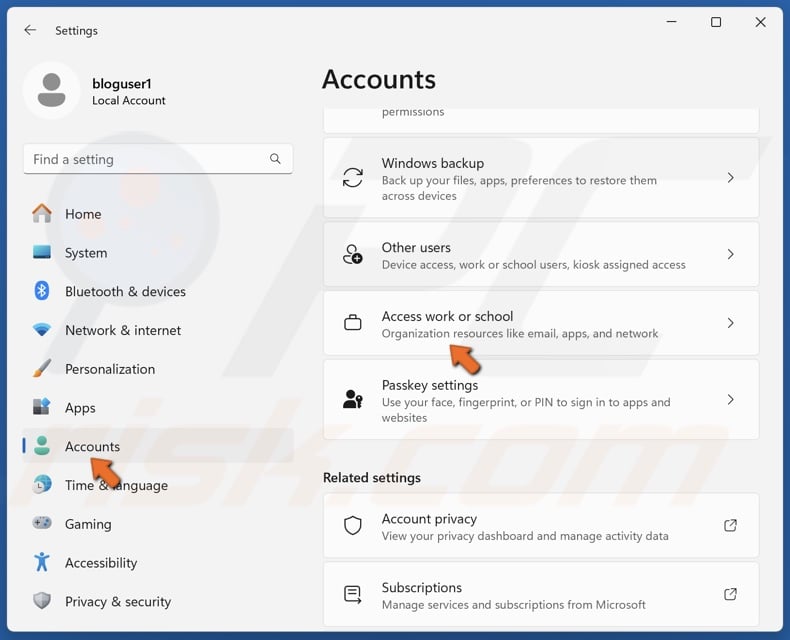Open Home in the sidebar
The height and width of the screenshot is (640, 790).
coord(158,214)
